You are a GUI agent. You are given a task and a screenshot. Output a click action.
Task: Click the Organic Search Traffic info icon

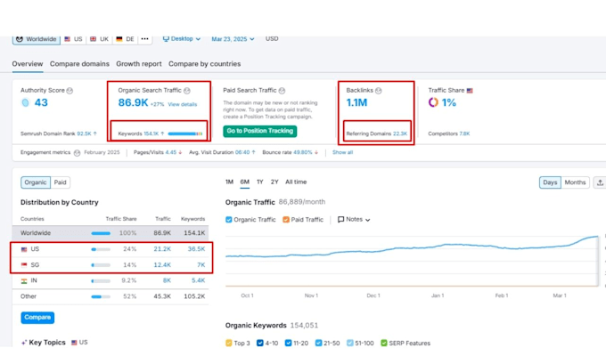click(187, 91)
